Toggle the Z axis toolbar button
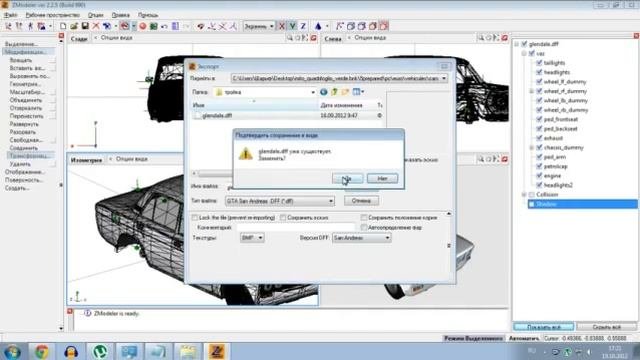 (303, 26)
